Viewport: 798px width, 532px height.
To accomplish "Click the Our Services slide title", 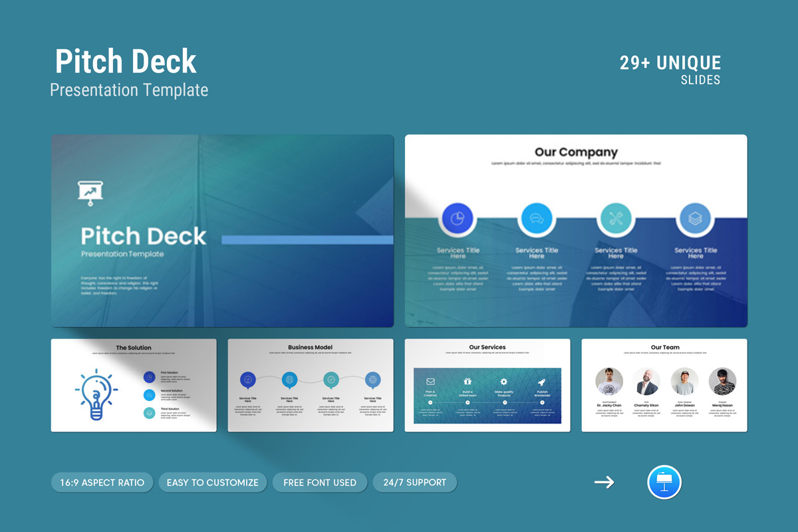I will pos(487,347).
